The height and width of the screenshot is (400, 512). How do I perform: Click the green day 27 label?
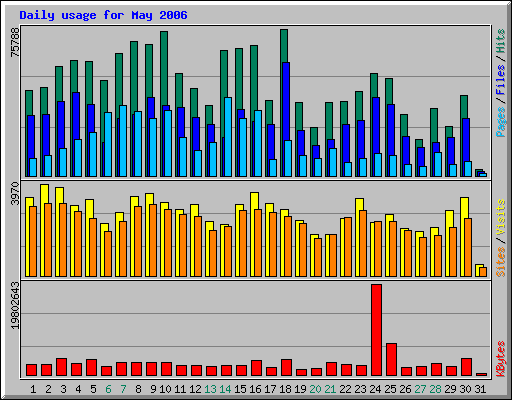coord(420,389)
